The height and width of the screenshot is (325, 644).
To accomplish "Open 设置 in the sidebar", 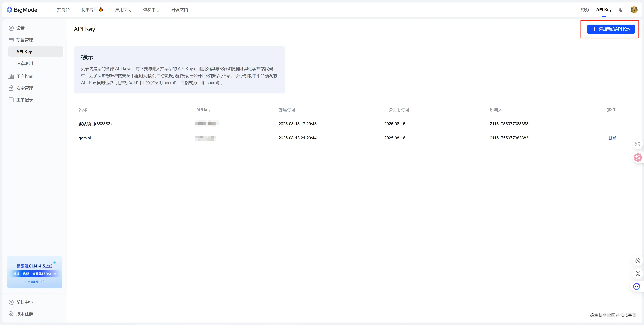I will click(20, 28).
